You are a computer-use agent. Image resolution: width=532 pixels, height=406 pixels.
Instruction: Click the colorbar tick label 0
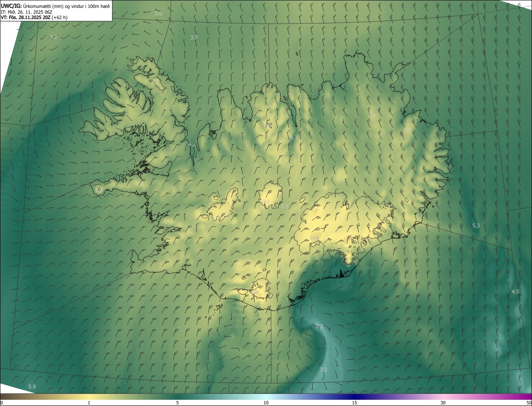pos(2,403)
